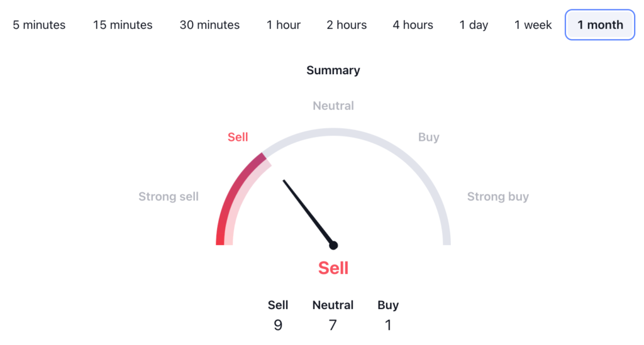Select the 2 hours tab
This screenshot has height=345, width=644.
click(347, 25)
